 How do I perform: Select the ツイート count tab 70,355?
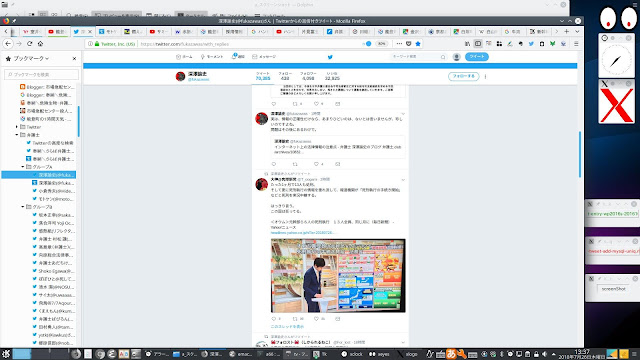tap(263, 76)
